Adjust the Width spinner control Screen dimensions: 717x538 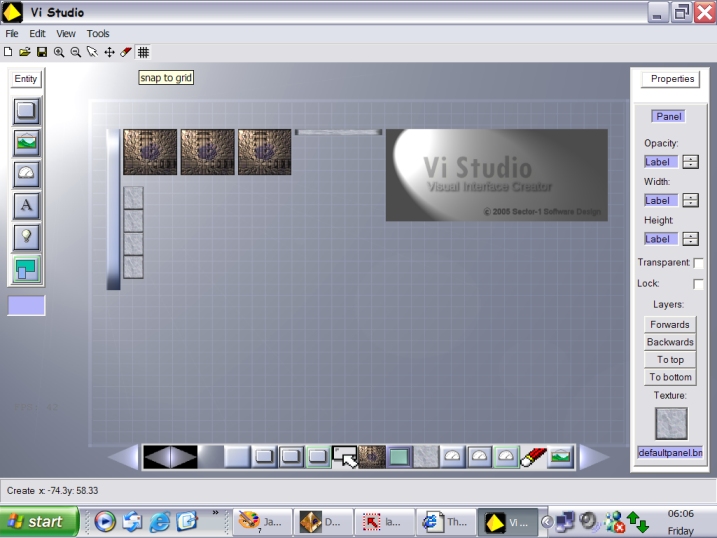690,200
